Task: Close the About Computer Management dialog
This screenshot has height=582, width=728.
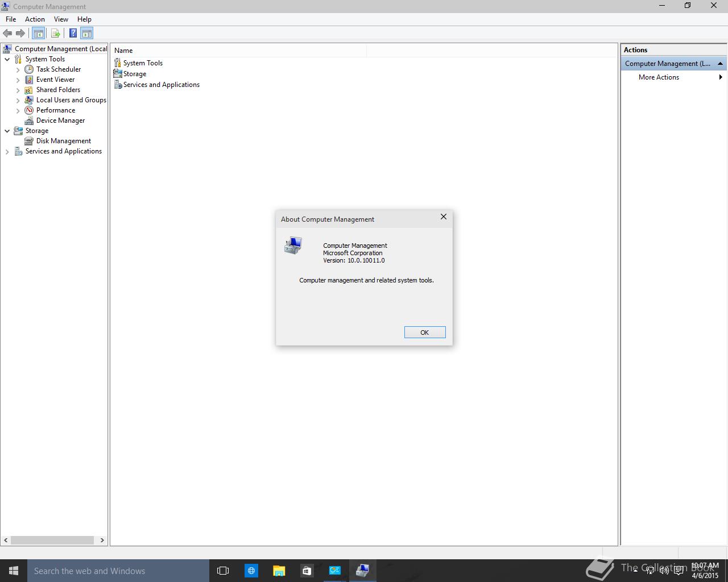Action: click(444, 217)
